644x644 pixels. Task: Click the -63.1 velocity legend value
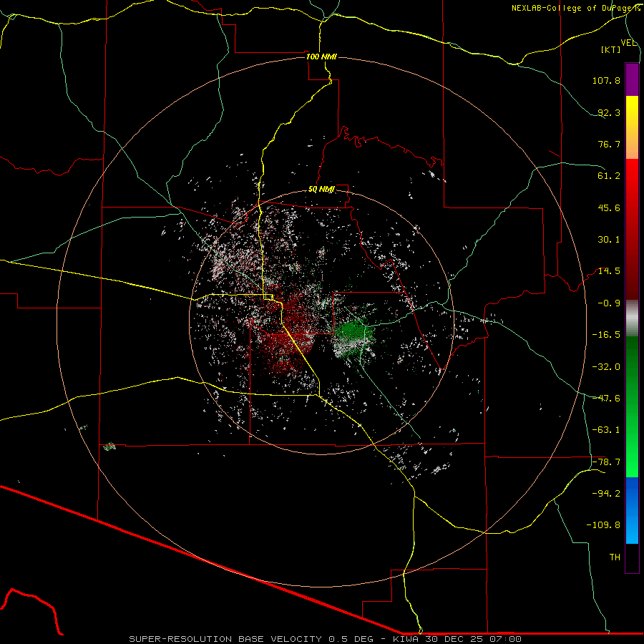coord(606,430)
